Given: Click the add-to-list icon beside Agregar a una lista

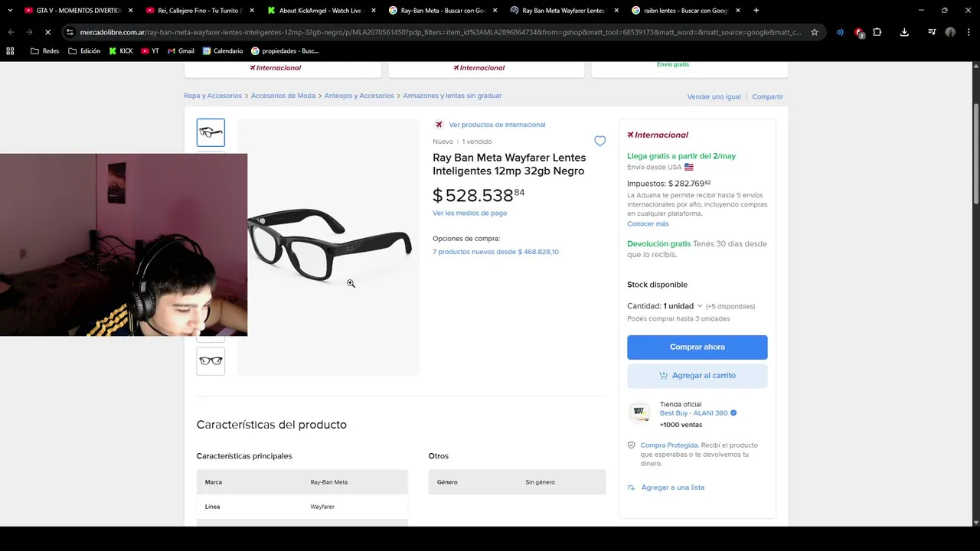Looking at the screenshot, I should click(x=632, y=487).
